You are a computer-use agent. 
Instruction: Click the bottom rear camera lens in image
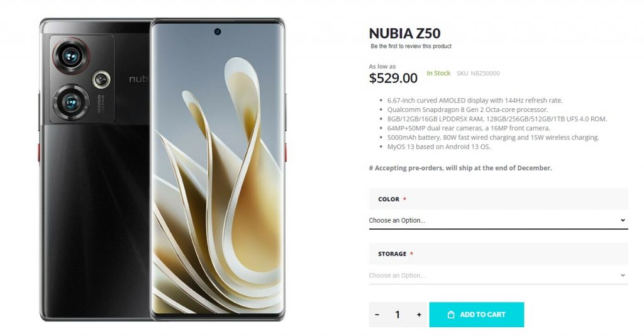click(70, 101)
